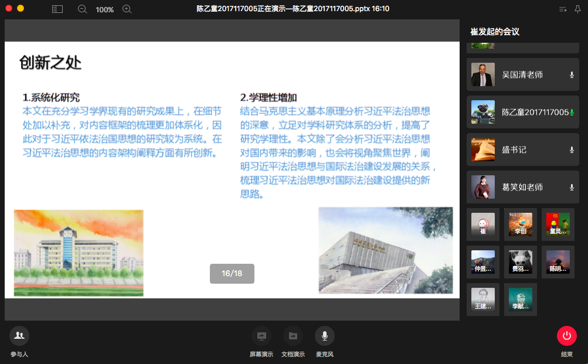
Task: Open 文档演示 document presentation
Action: tap(293, 336)
